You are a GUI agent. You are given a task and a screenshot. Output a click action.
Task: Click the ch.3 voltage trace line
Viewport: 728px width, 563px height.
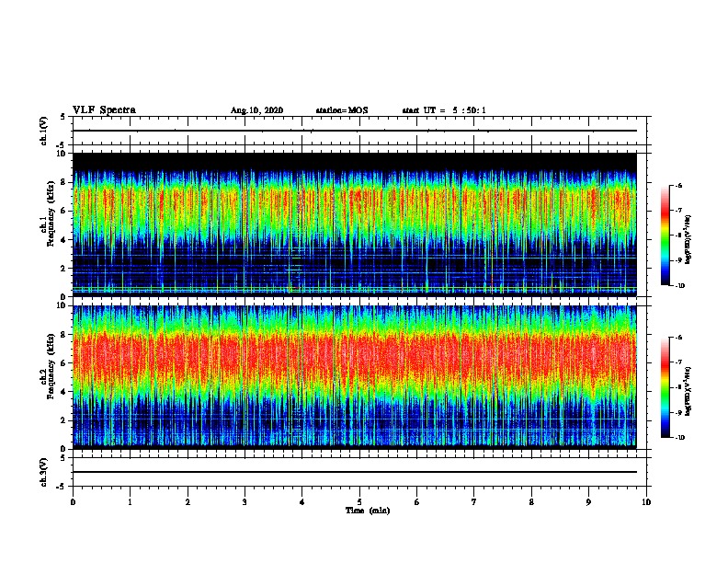point(355,472)
